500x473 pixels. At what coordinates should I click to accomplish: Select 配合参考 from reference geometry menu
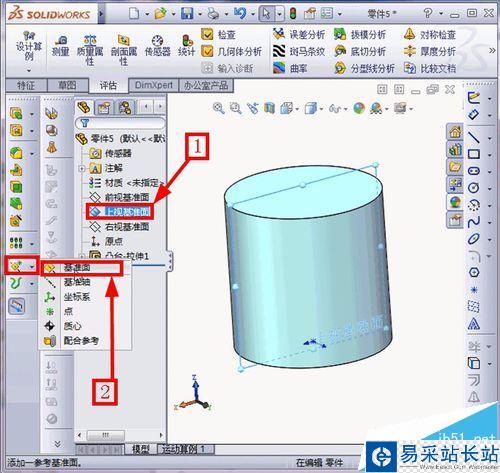[x=81, y=341]
